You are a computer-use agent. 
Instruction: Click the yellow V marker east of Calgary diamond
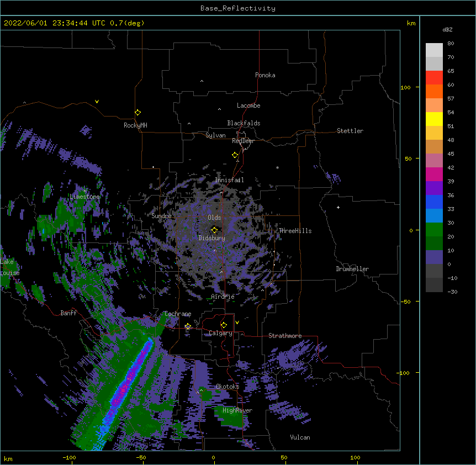(237, 323)
